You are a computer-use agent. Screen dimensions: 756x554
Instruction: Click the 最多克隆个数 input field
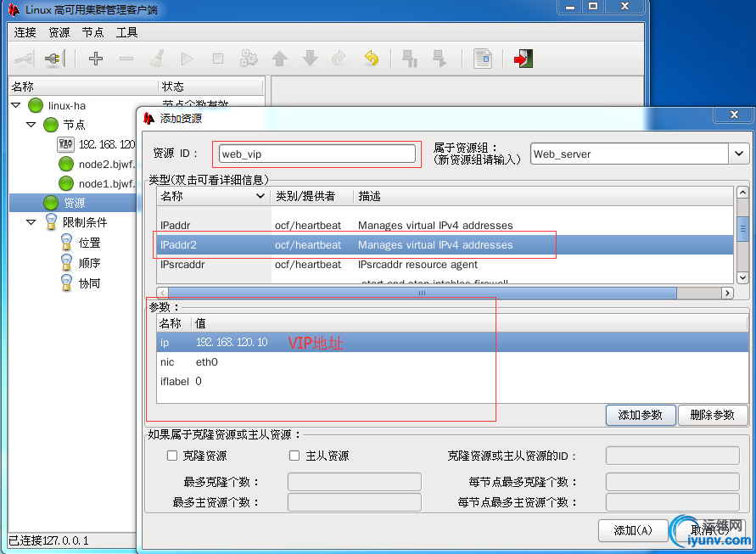355,482
